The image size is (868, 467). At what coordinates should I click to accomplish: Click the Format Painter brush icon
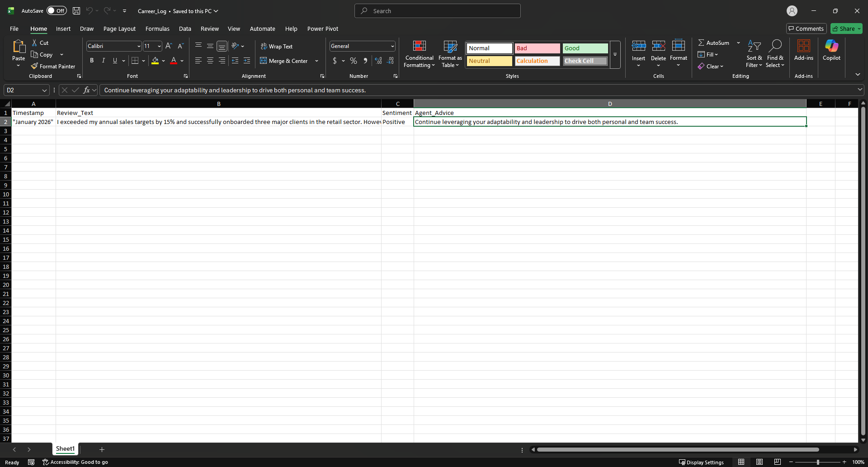click(x=34, y=66)
